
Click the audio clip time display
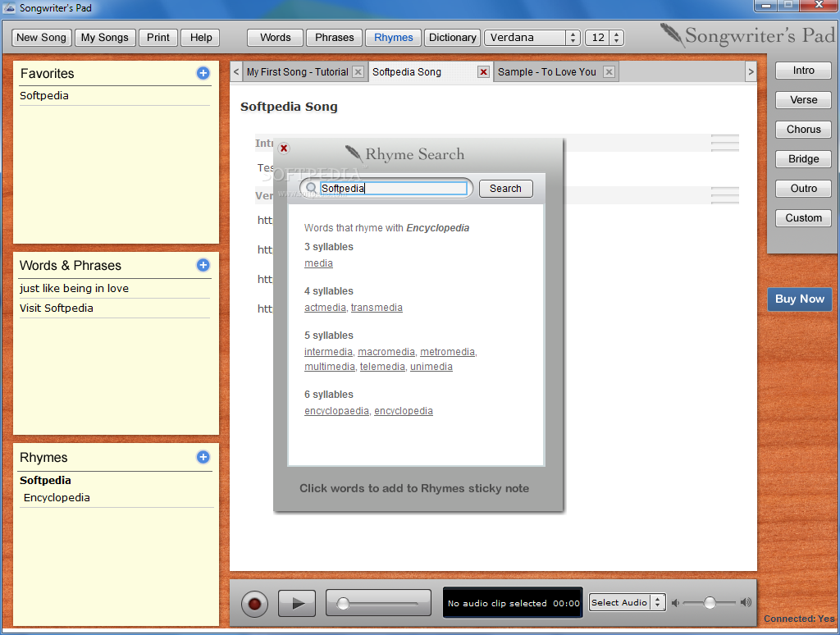(x=513, y=603)
